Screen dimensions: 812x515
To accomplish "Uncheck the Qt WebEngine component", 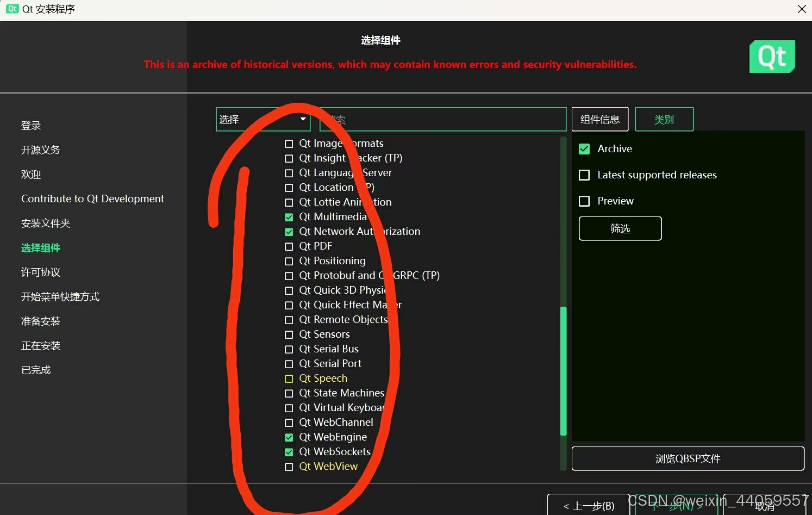I will [289, 437].
